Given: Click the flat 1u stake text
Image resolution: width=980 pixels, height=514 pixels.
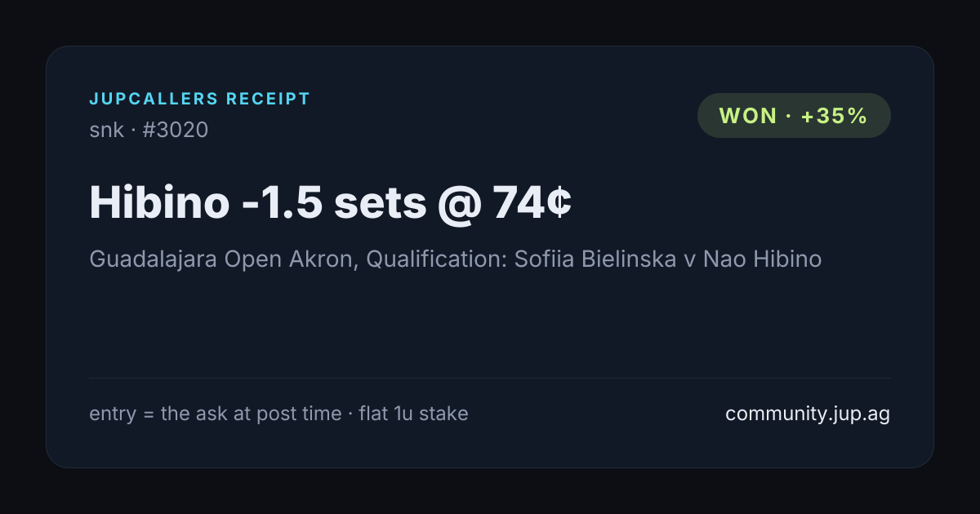Looking at the screenshot, I should [x=413, y=414].
